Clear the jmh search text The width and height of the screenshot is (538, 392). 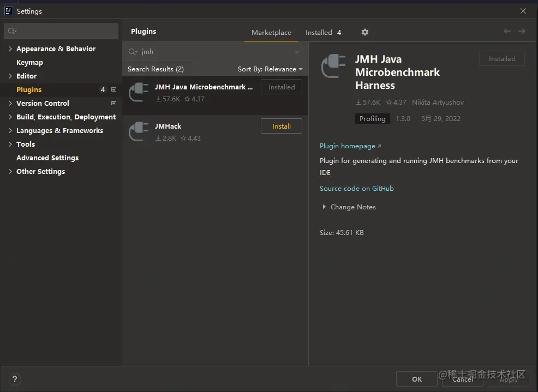click(297, 52)
